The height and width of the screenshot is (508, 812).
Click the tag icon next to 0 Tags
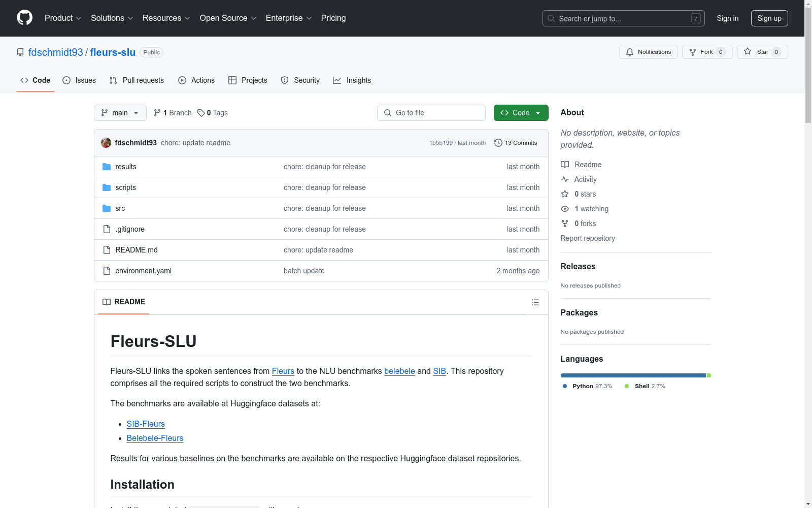201,113
